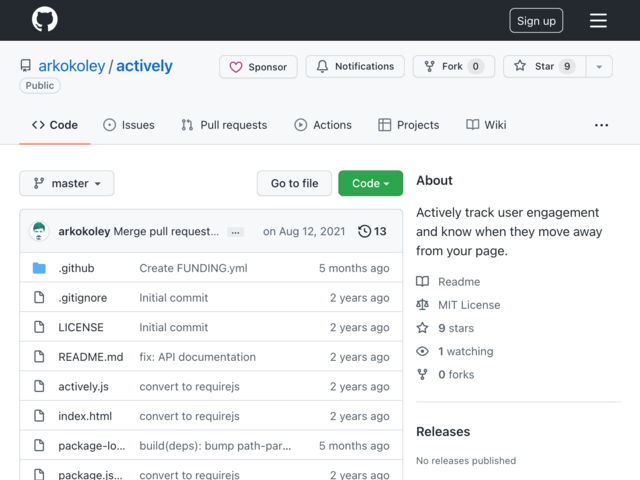Click the index.html file icon
This screenshot has height=480, width=640.
[x=39, y=416]
